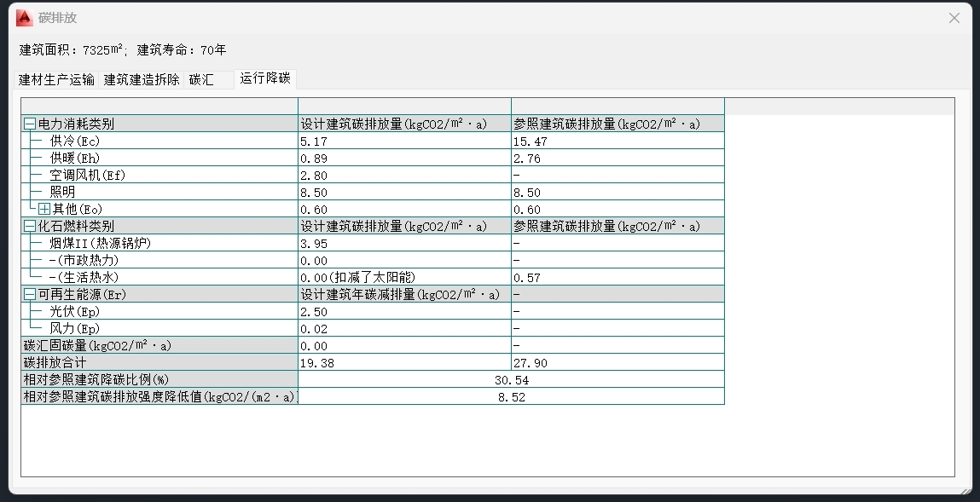Click the 降碳比例 value 30.54
This screenshot has width=980, height=502.
tap(511, 380)
